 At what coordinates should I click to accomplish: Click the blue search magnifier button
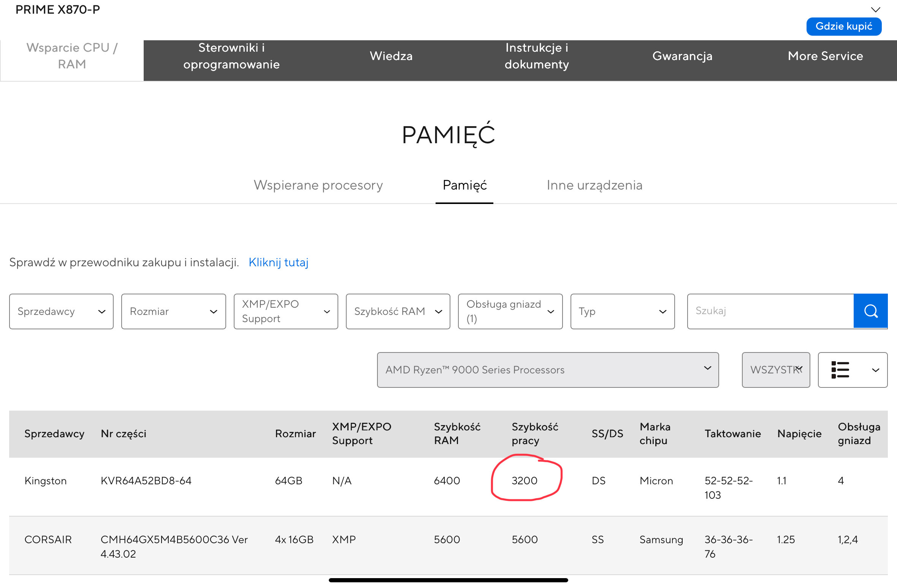(870, 311)
